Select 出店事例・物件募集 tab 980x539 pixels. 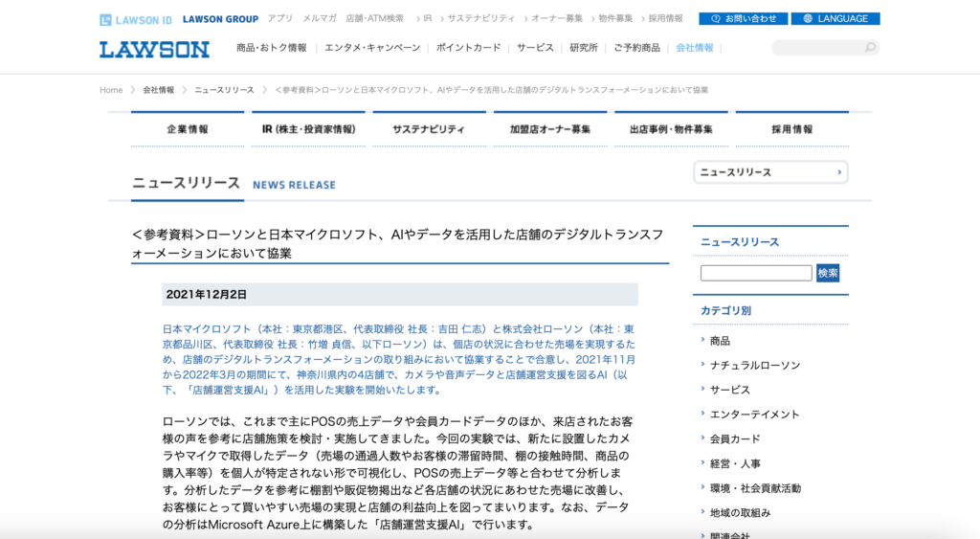[671, 129]
